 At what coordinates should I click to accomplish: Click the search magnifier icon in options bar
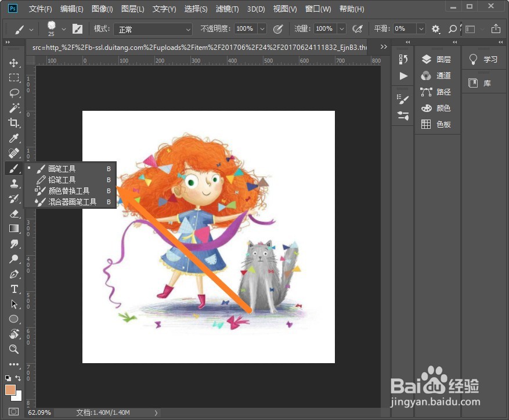[x=453, y=29]
